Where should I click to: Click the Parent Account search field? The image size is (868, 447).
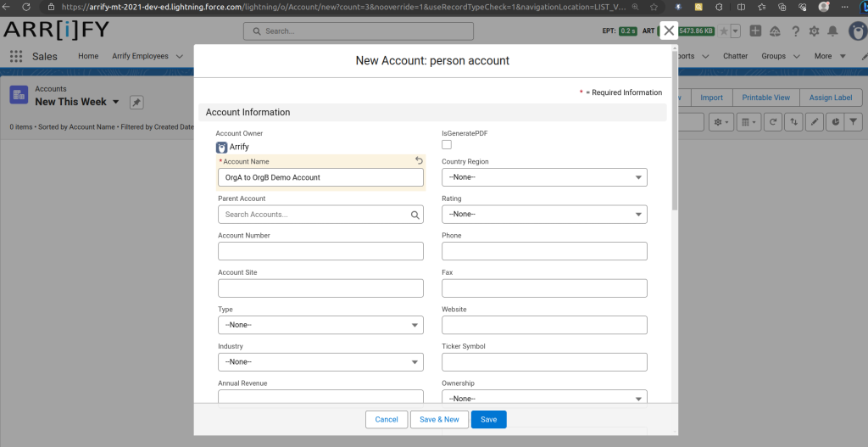click(x=320, y=215)
